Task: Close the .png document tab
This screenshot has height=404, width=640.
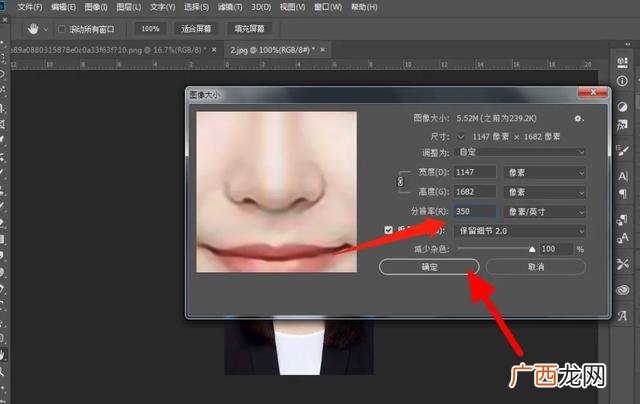Action: point(214,50)
